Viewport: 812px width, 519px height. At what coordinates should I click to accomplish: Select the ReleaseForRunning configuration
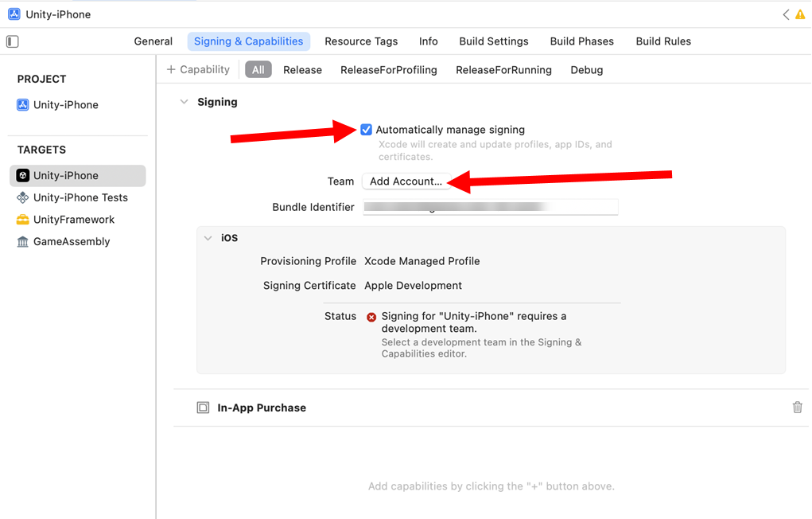coord(504,70)
